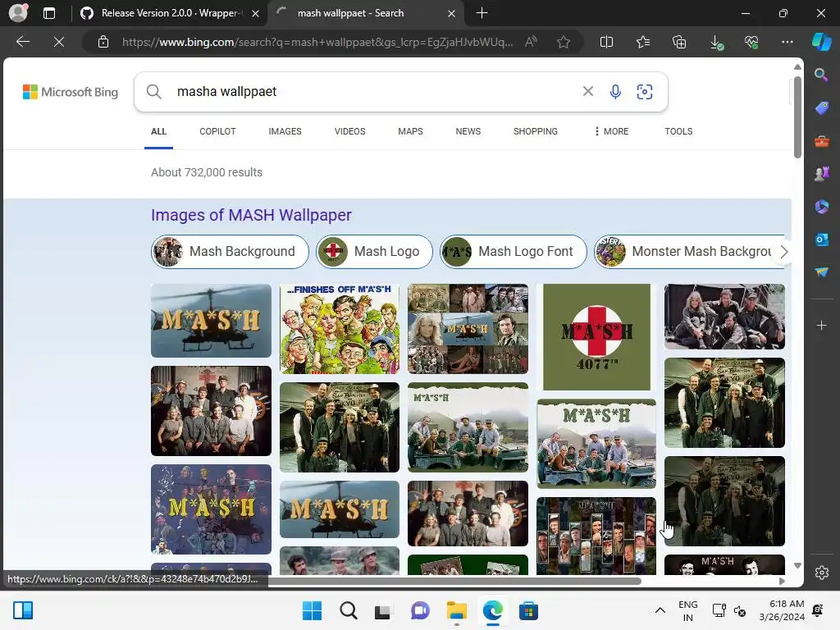Switch to the IMAGES tab
This screenshot has width=840, height=630.
pos(285,131)
